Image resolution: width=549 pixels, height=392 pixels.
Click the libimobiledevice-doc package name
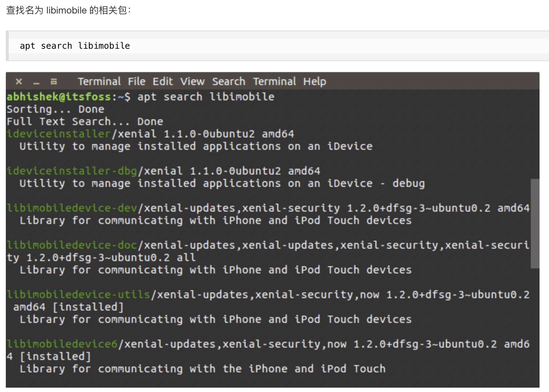72,245
